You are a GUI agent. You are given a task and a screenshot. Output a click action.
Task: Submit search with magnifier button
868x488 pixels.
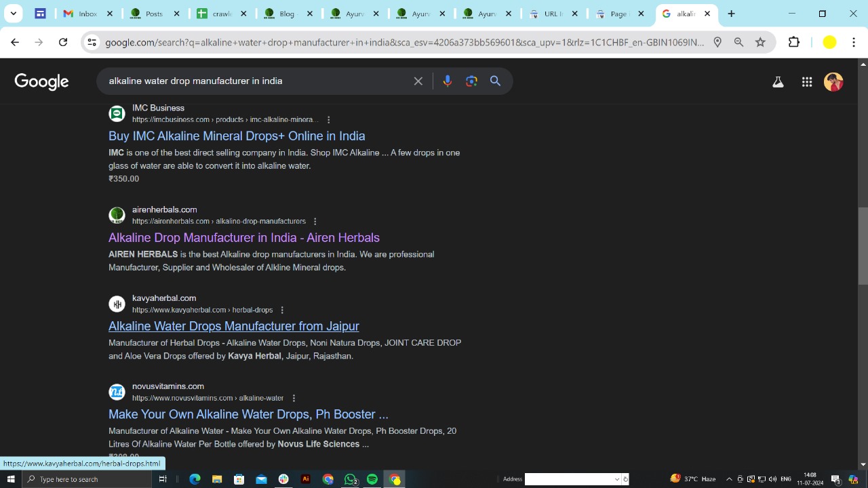(x=496, y=81)
